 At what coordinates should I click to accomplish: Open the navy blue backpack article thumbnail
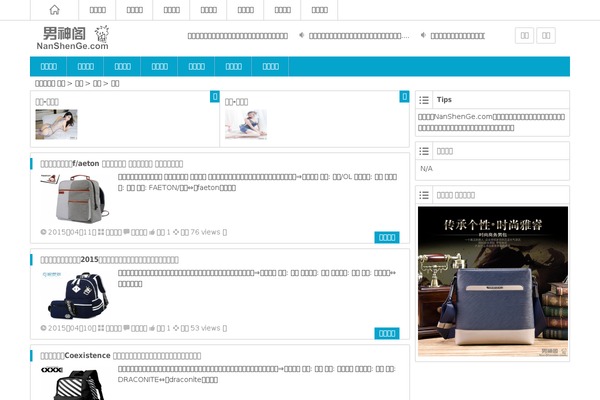[75, 295]
